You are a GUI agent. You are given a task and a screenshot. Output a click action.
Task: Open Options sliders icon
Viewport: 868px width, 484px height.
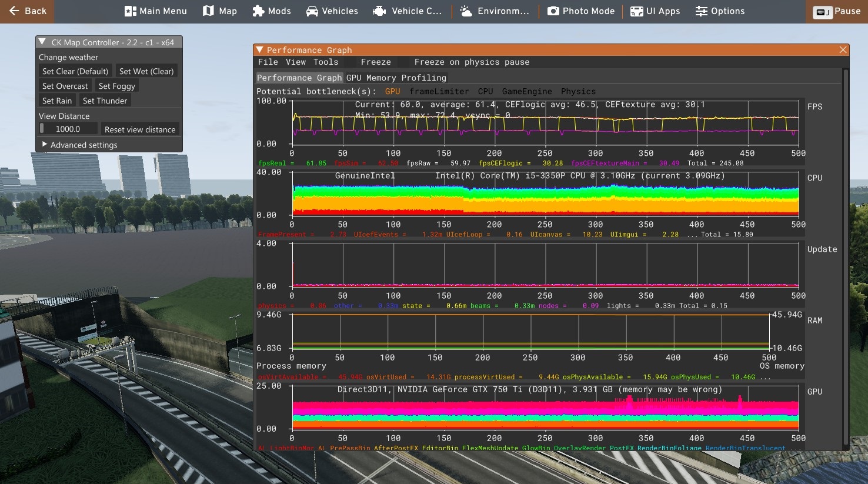(701, 11)
